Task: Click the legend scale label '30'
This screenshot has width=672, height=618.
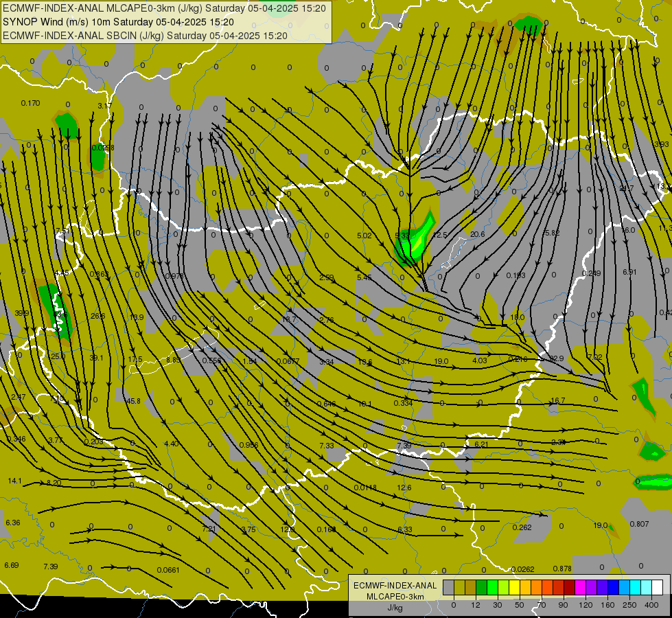Action: point(498,605)
